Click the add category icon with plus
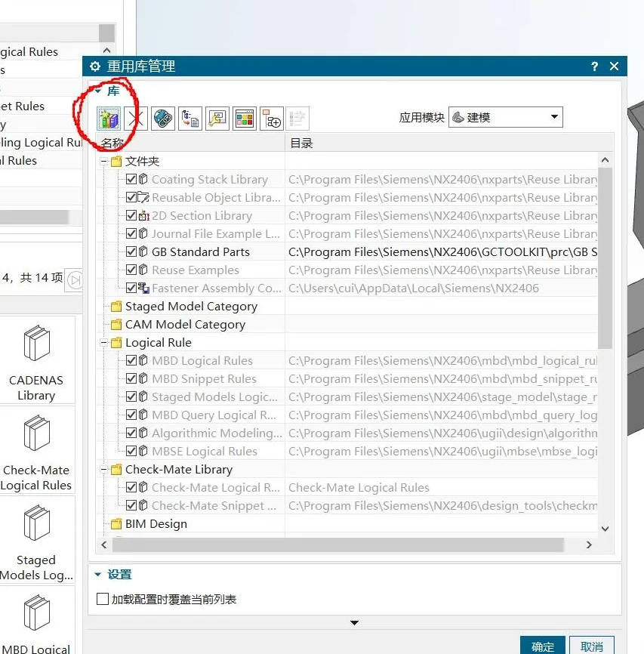The width and height of the screenshot is (644, 654). [272, 119]
